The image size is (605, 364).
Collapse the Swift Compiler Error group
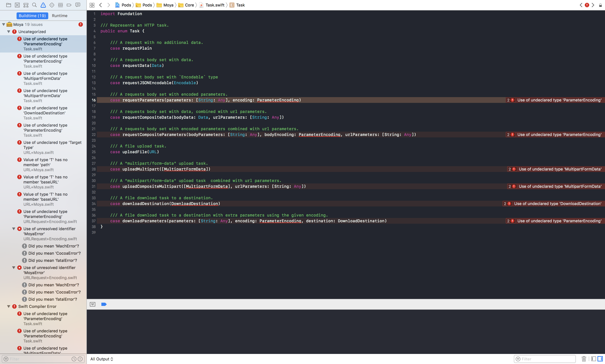(9, 306)
